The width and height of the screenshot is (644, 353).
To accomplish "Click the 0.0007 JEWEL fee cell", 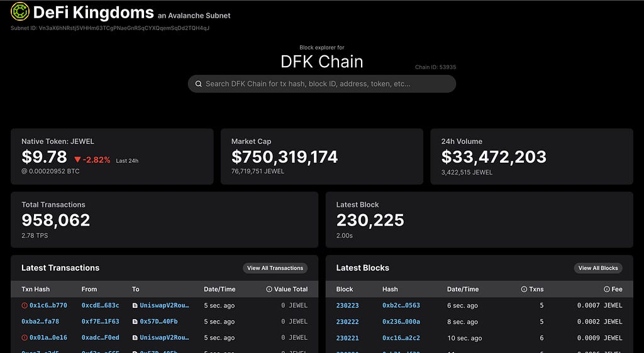I will [599, 305].
